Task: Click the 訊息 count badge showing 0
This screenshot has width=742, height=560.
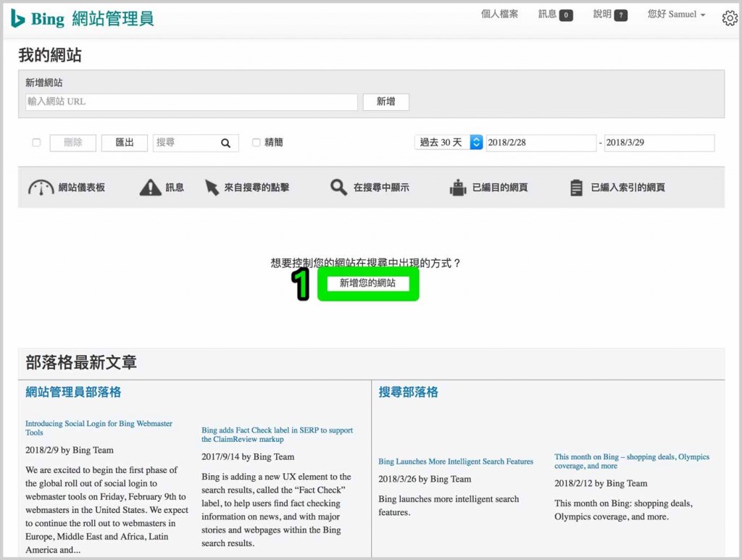Action: 566,15
